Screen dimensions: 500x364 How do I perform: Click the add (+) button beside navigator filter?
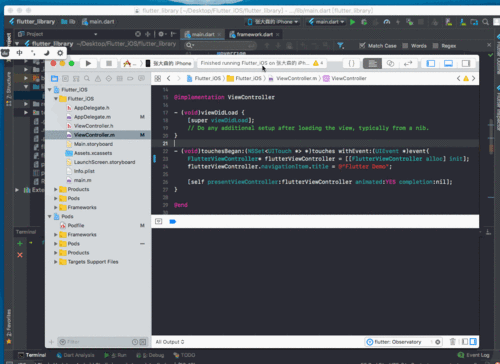pos(51,342)
